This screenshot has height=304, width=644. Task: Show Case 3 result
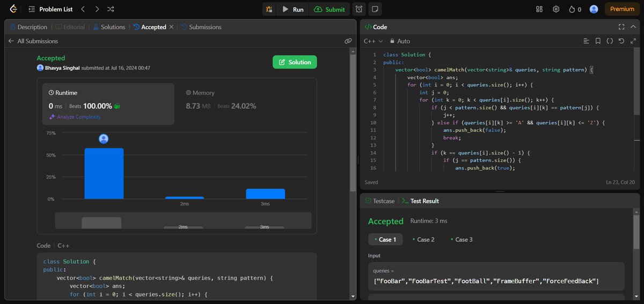(x=461, y=240)
